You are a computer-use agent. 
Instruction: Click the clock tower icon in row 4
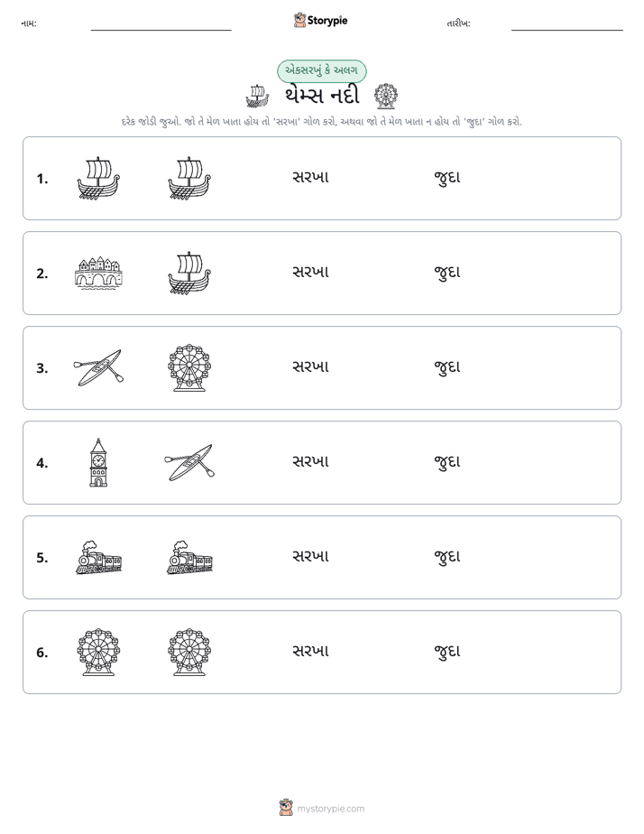98,462
